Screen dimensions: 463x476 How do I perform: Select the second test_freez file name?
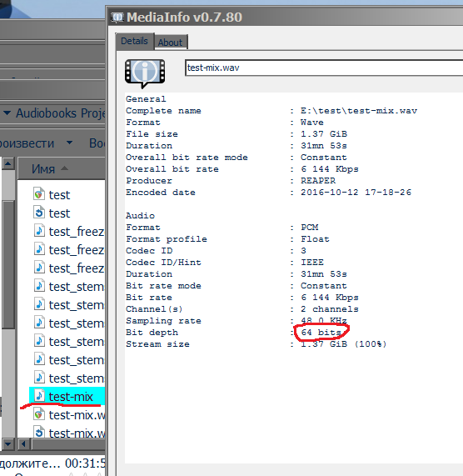(x=77, y=250)
